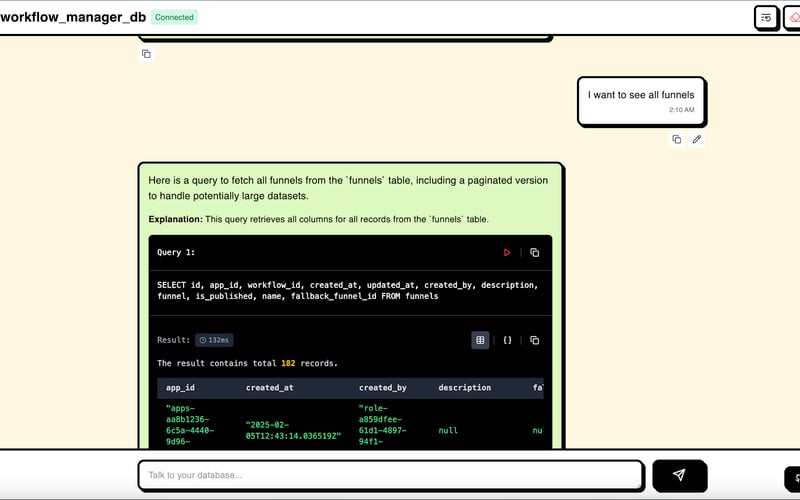Click the red eraser clear-chat icon
800x500 pixels.
coord(793,18)
